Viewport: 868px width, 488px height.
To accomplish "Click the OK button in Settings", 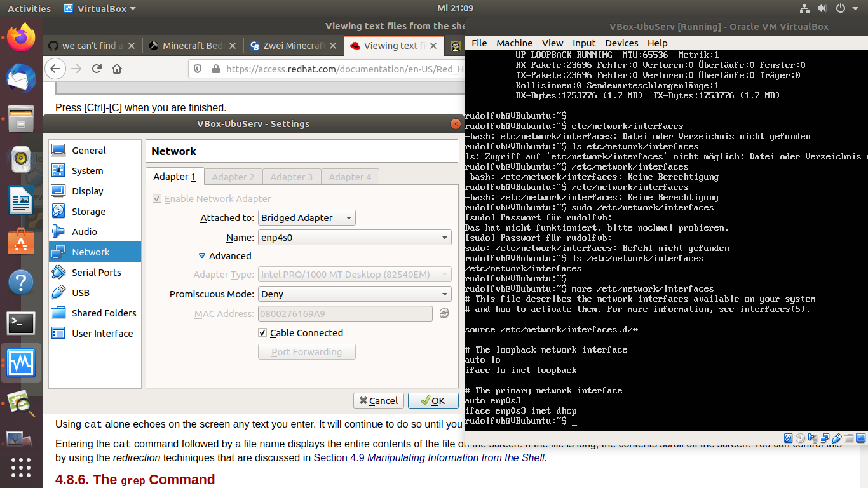I will pyautogui.click(x=433, y=401).
